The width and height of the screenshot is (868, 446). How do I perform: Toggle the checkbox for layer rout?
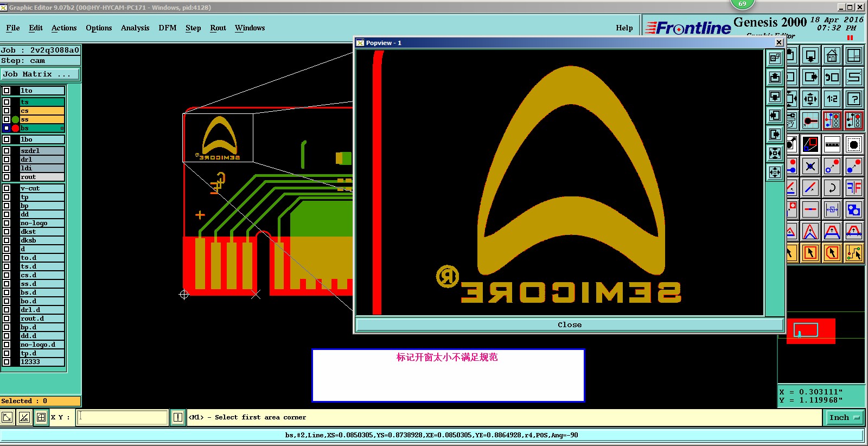7,177
